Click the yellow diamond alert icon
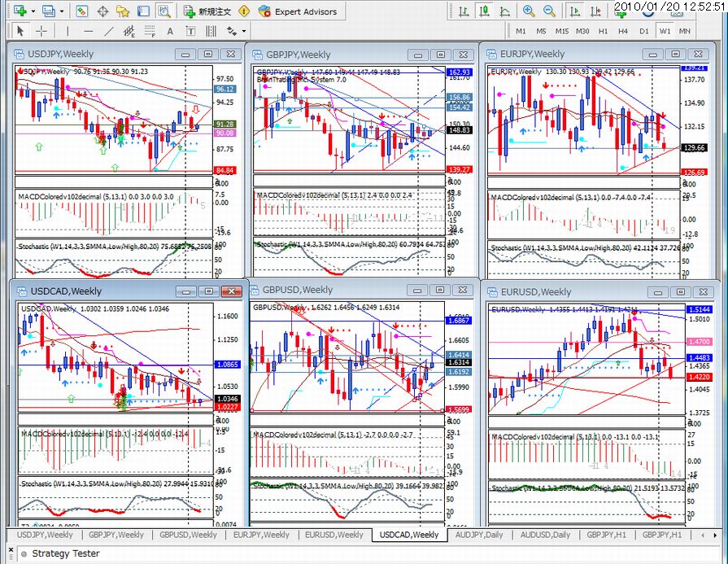 click(244, 11)
